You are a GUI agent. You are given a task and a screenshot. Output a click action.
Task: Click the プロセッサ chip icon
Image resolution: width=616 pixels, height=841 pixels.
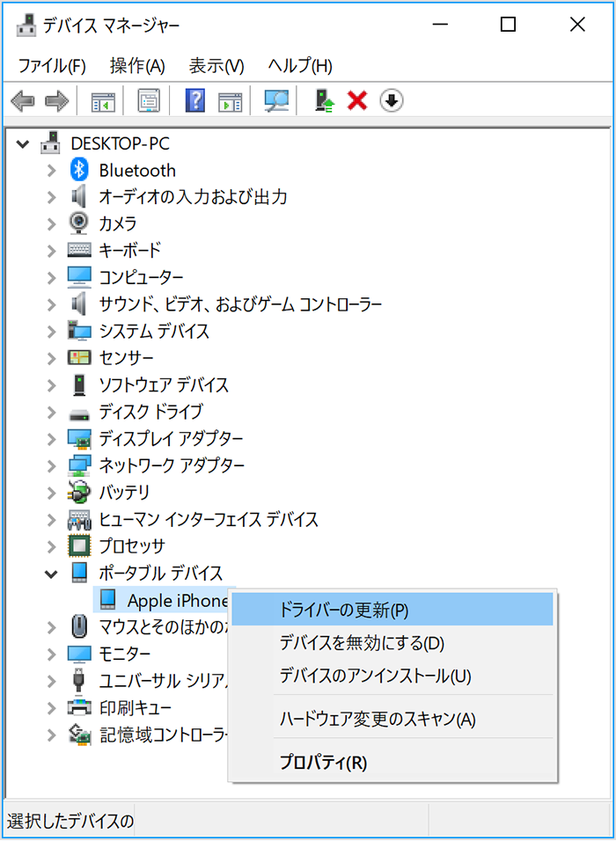(79, 545)
